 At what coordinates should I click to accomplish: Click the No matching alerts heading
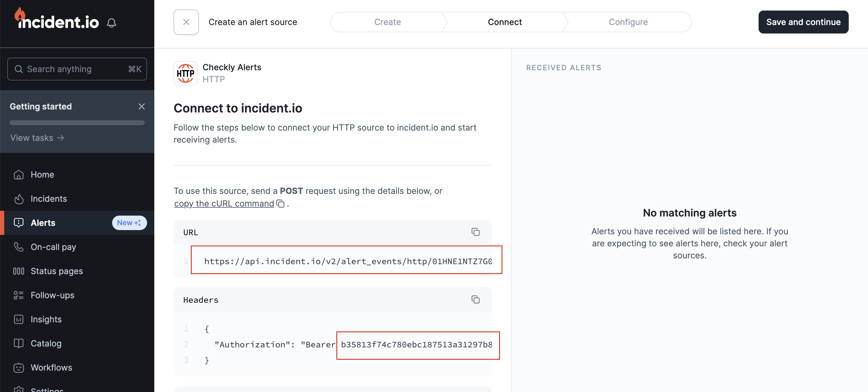[x=689, y=213]
